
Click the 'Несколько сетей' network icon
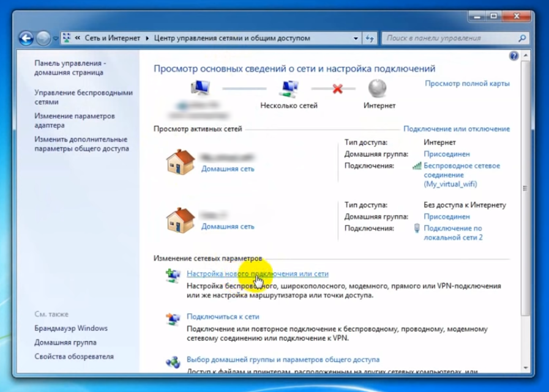coord(289,89)
